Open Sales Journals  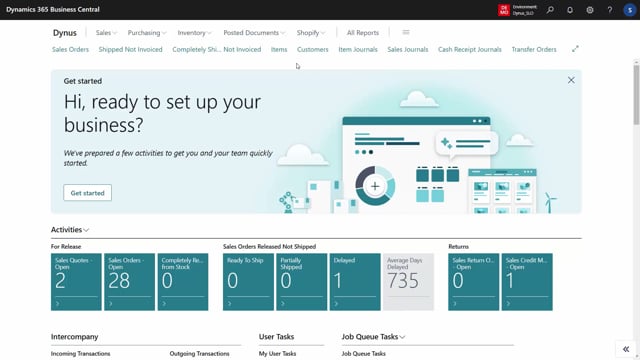pyautogui.click(x=408, y=49)
